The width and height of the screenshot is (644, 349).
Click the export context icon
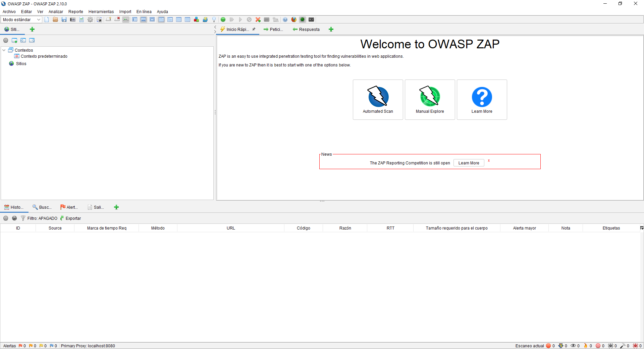click(32, 40)
